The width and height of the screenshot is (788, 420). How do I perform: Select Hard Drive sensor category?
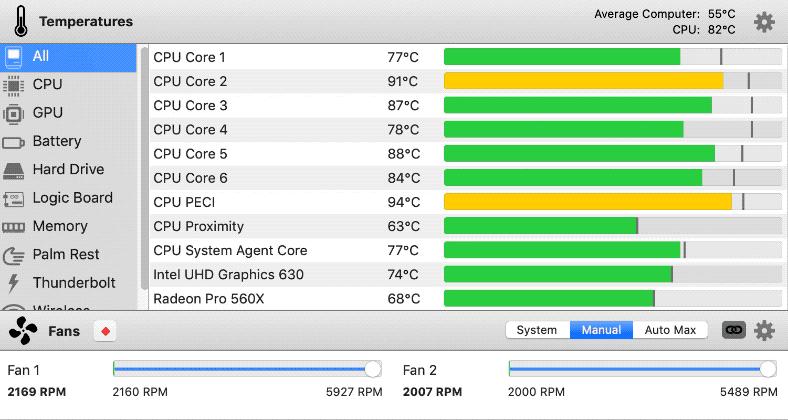(68, 169)
